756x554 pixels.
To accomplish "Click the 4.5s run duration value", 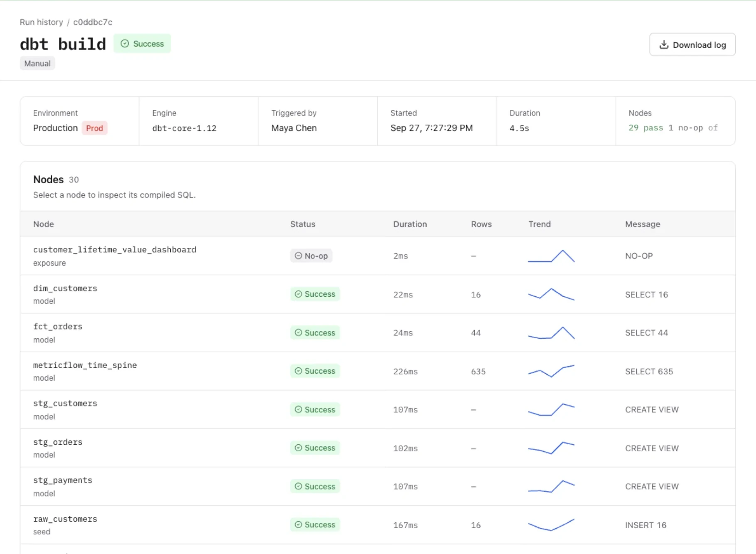I will 519,128.
